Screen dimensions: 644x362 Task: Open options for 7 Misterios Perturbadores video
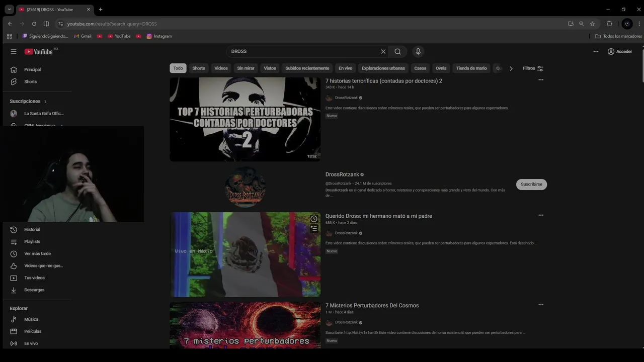click(x=541, y=305)
